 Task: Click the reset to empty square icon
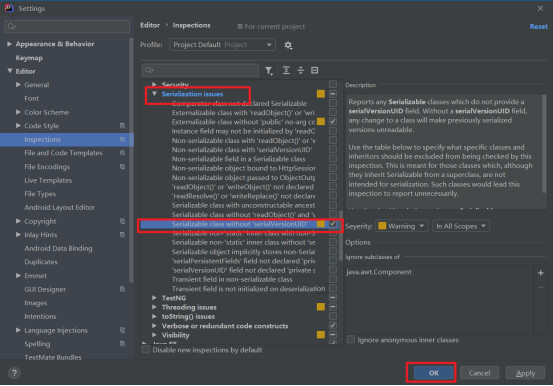(315, 70)
